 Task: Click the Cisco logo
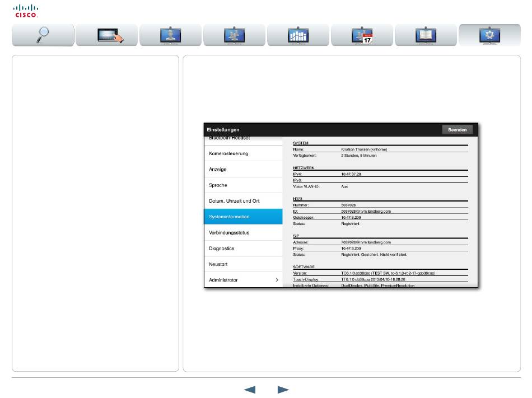tap(26, 11)
